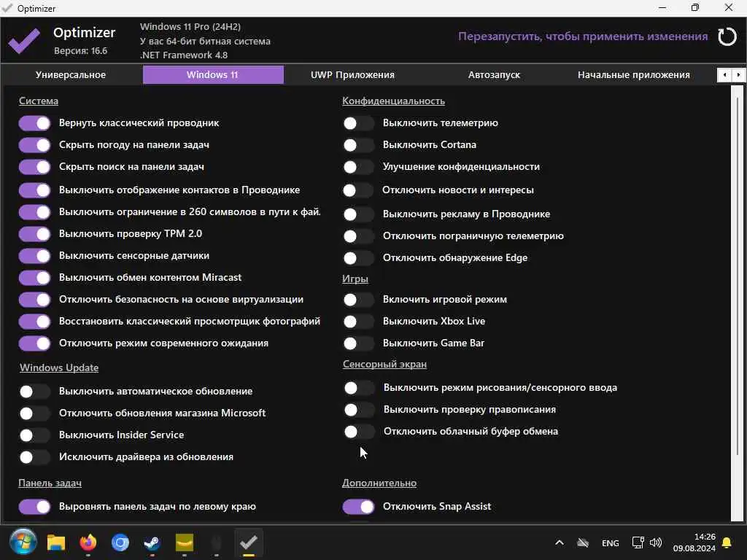Click the ENG language indicator
This screenshot has height=560, width=747.
coord(611,542)
